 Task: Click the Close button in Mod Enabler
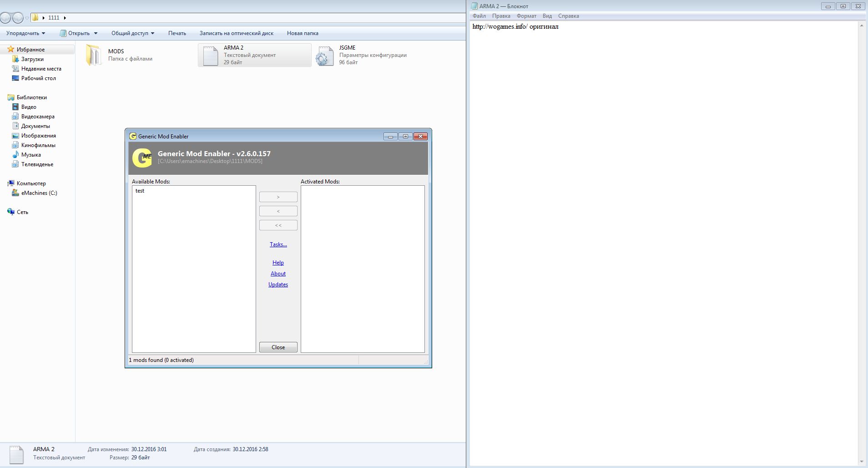[x=278, y=347]
